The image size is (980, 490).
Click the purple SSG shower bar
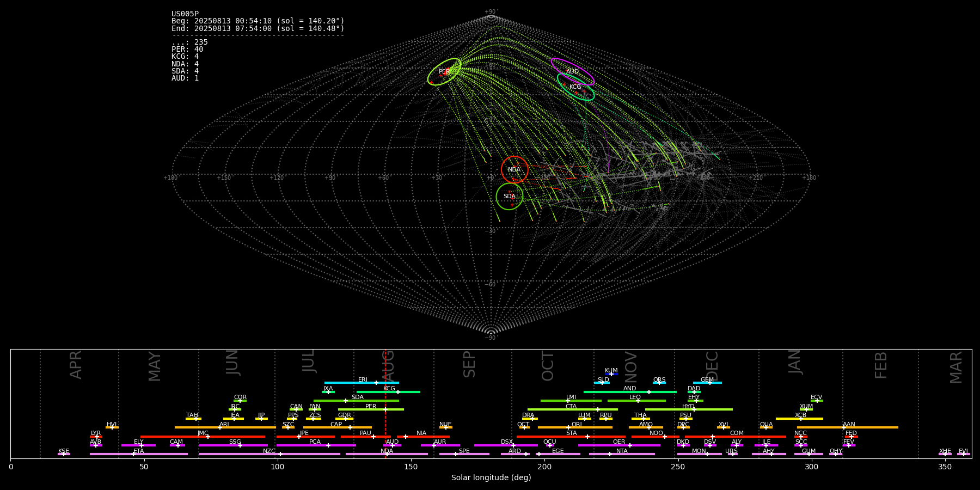tap(233, 445)
